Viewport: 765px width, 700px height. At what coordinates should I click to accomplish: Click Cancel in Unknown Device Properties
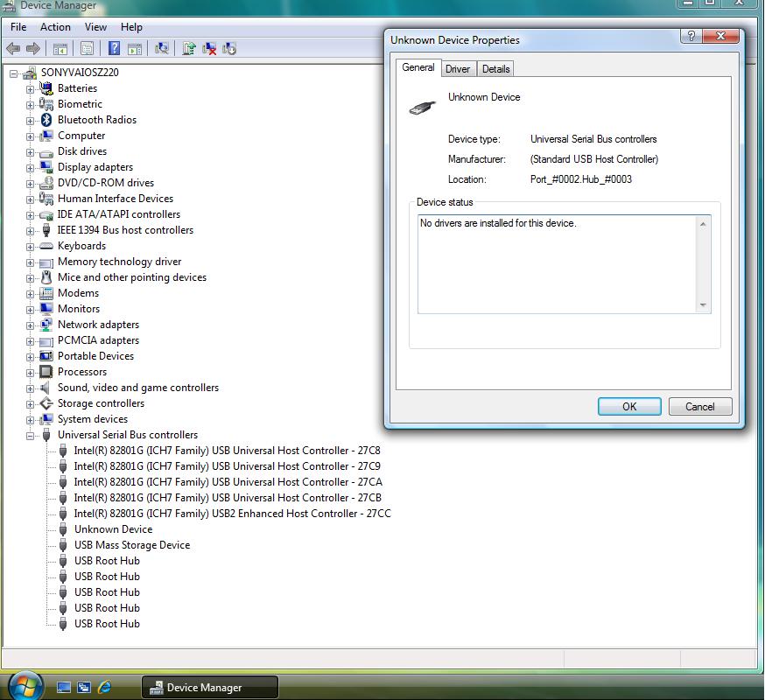(699, 406)
